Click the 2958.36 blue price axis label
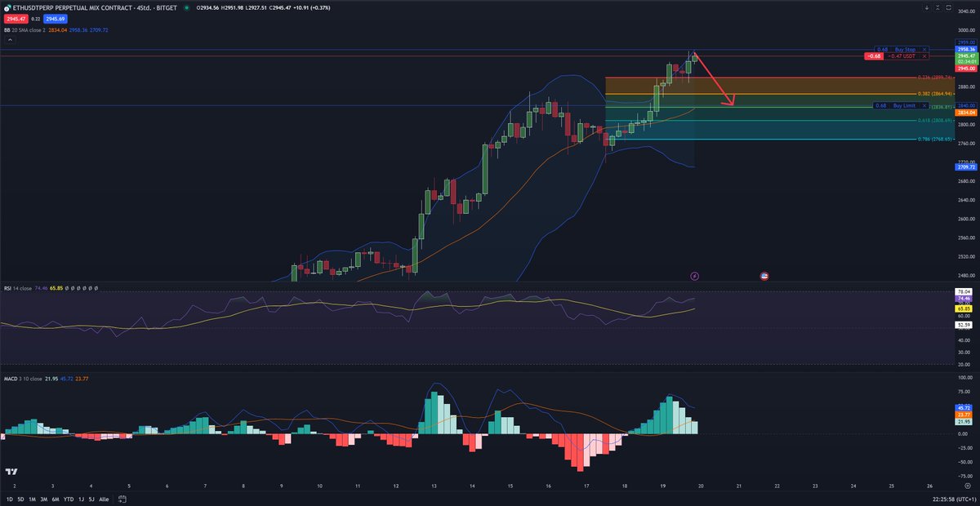 [x=965, y=50]
